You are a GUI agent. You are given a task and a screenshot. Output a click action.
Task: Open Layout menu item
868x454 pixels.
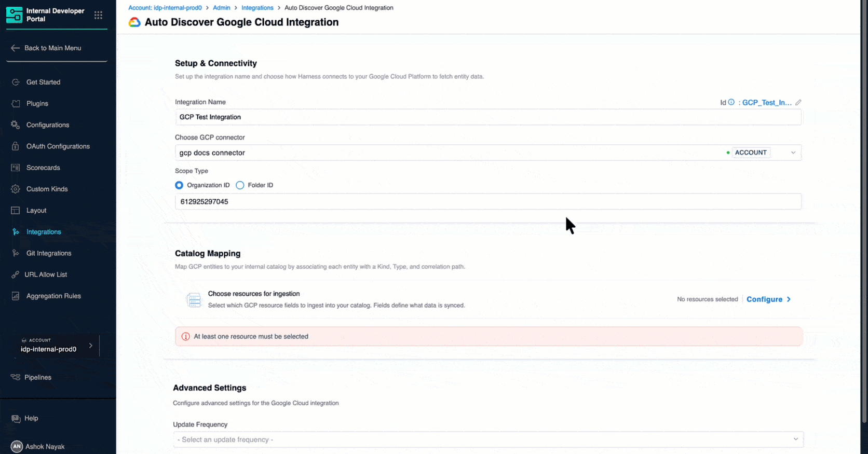pos(36,210)
